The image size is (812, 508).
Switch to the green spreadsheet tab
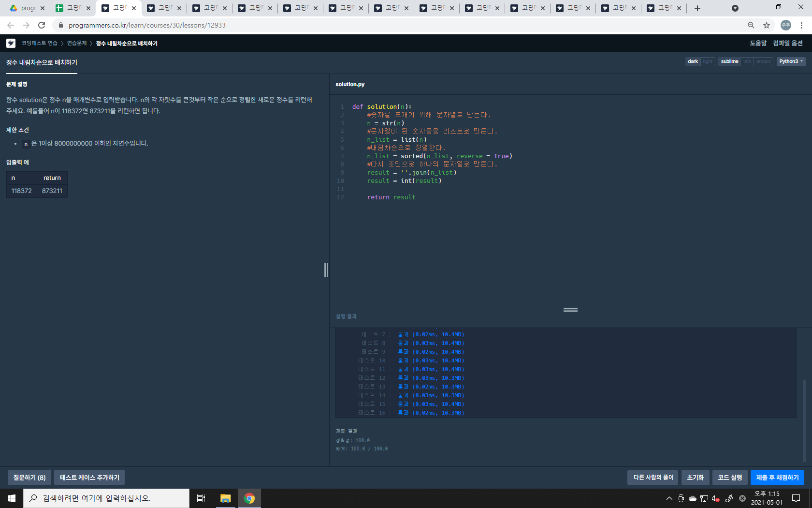tap(73, 8)
